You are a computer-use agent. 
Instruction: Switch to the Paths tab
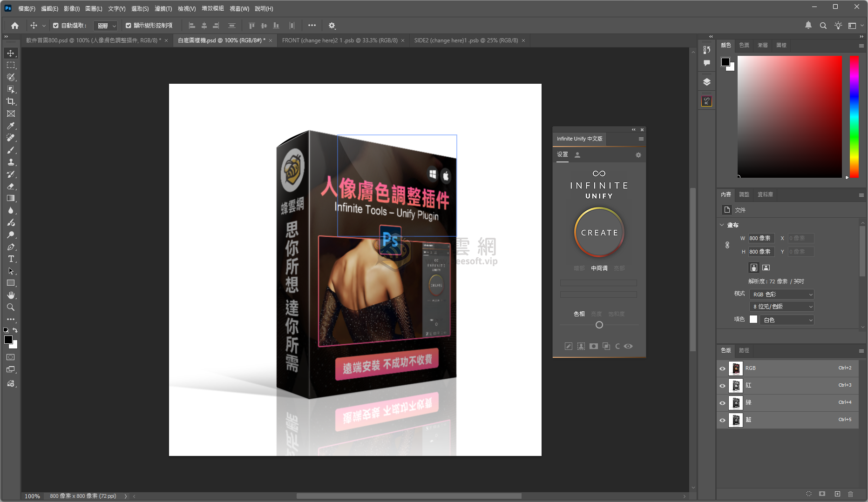pos(744,350)
